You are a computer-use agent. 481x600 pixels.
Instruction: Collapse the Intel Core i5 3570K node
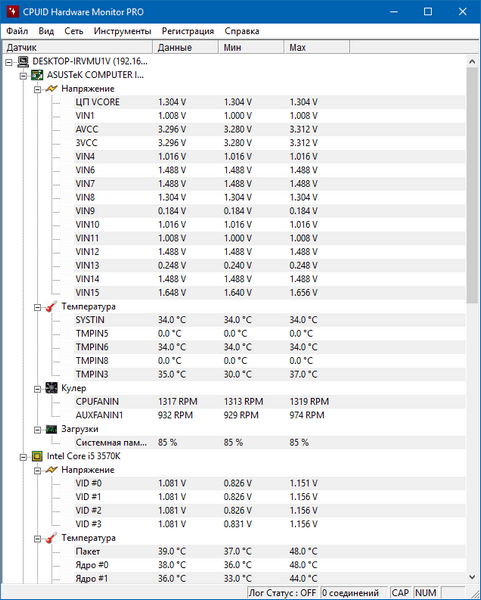tap(23, 457)
